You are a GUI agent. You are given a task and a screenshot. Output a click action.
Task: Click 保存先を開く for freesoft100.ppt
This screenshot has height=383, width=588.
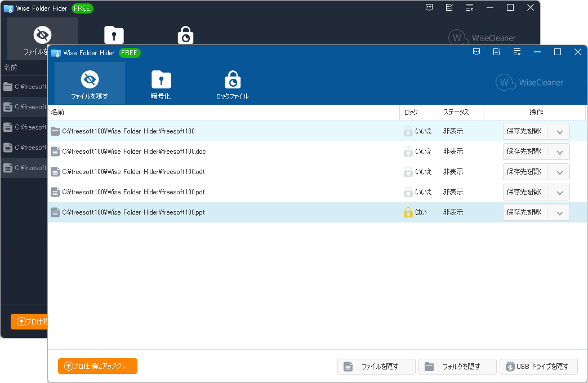pyautogui.click(x=525, y=212)
